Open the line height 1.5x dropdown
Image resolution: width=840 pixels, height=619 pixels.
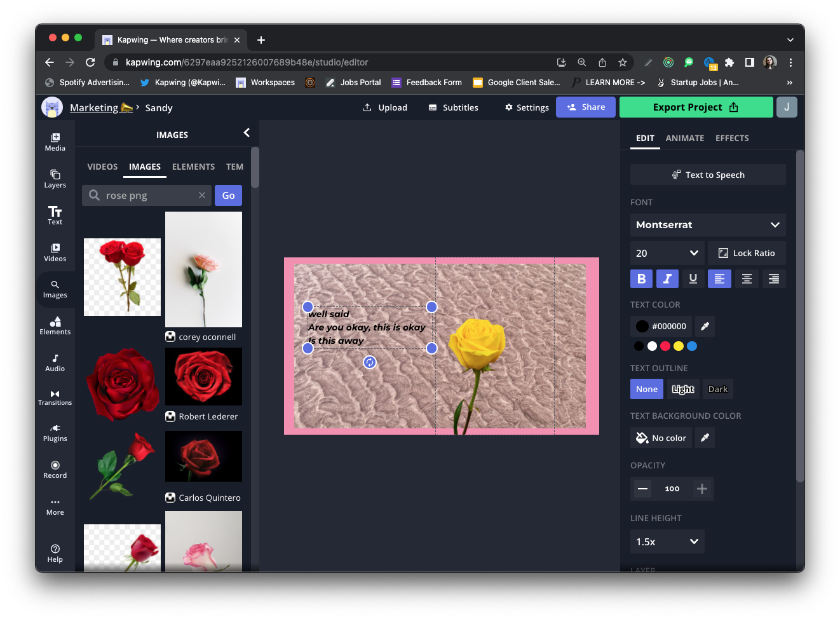click(667, 541)
